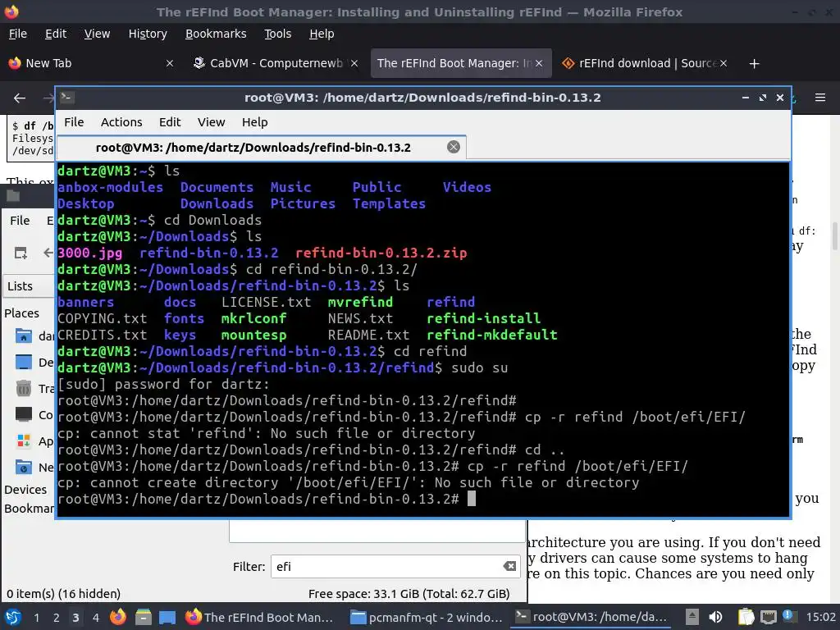
Task: Click mountesp in terminal listing
Action: coord(254,335)
